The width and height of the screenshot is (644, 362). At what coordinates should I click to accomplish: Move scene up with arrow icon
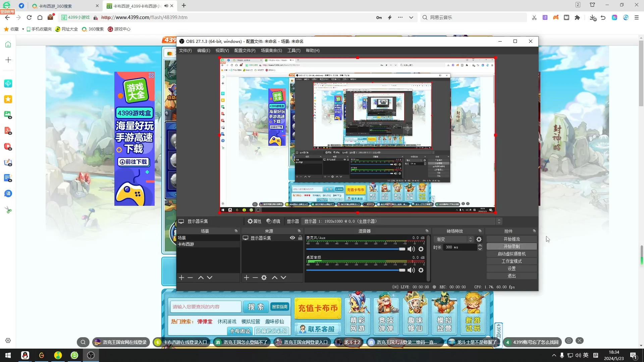point(201,278)
